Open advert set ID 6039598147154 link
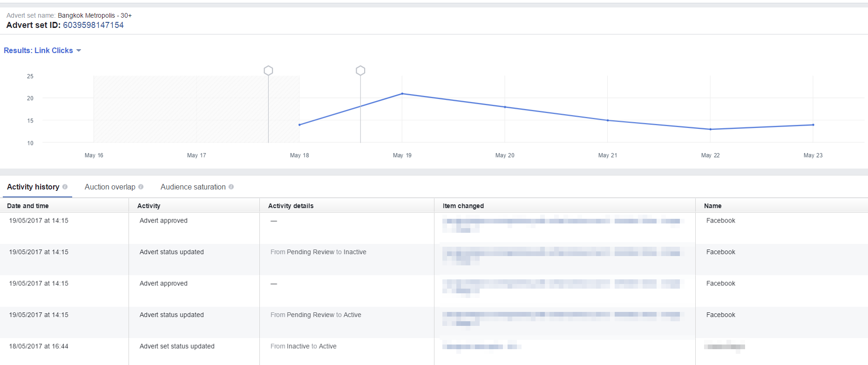Viewport: 868px width, 365px height. (x=93, y=25)
